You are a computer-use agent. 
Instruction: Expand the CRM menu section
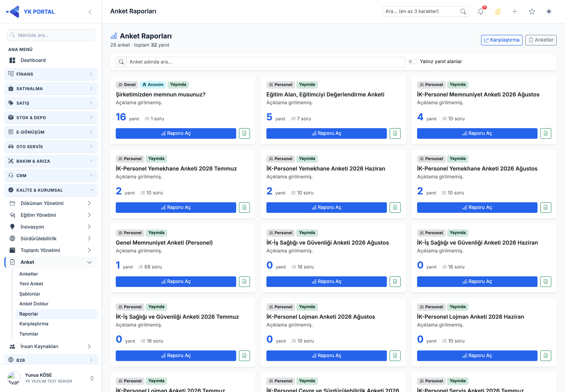[x=51, y=175]
